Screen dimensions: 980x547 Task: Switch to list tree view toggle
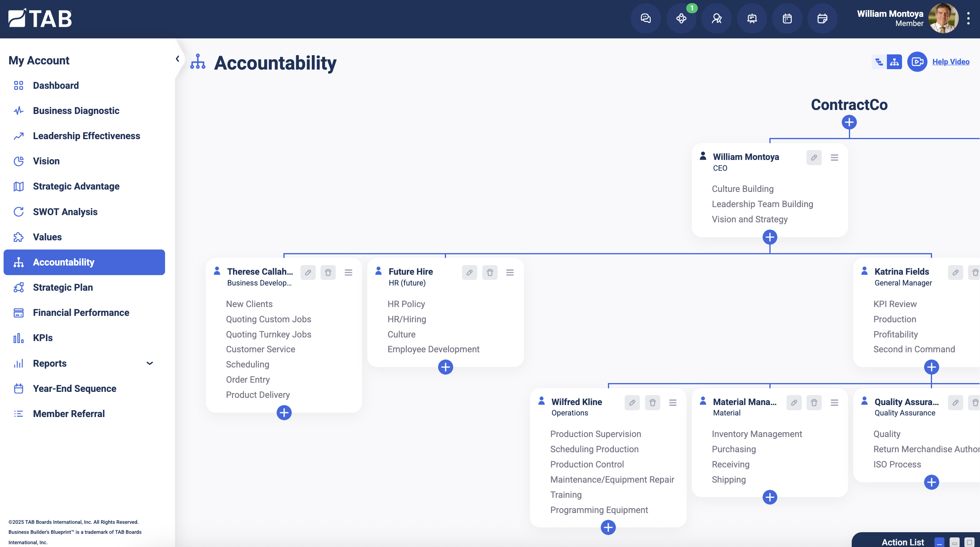[x=879, y=62]
